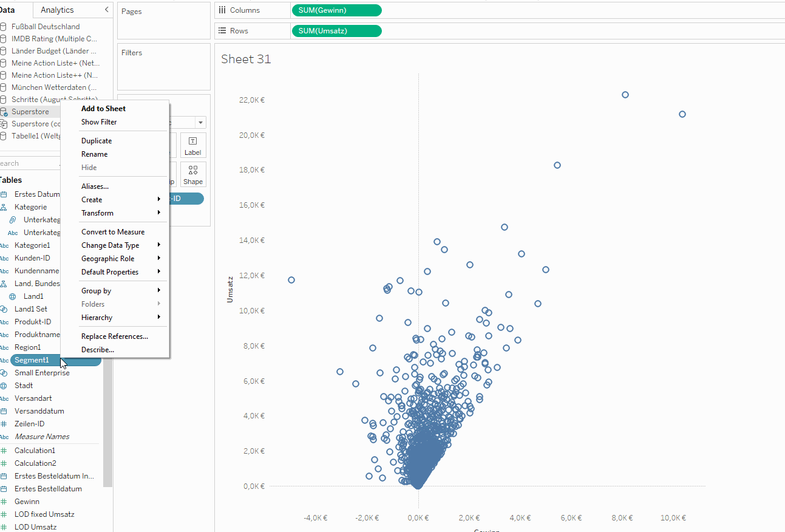
Task: Click the data pane vertical scrollbar
Action: pos(108,419)
